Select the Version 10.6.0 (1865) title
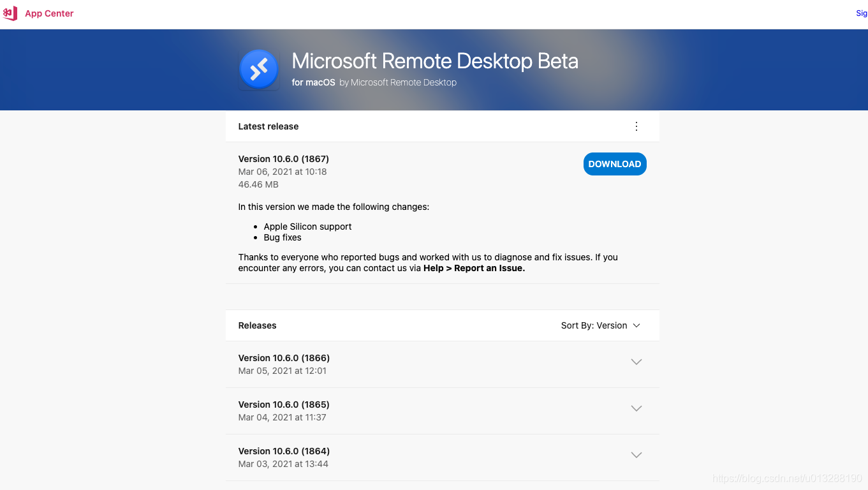This screenshot has width=868, height=490. tap(284, 405)
